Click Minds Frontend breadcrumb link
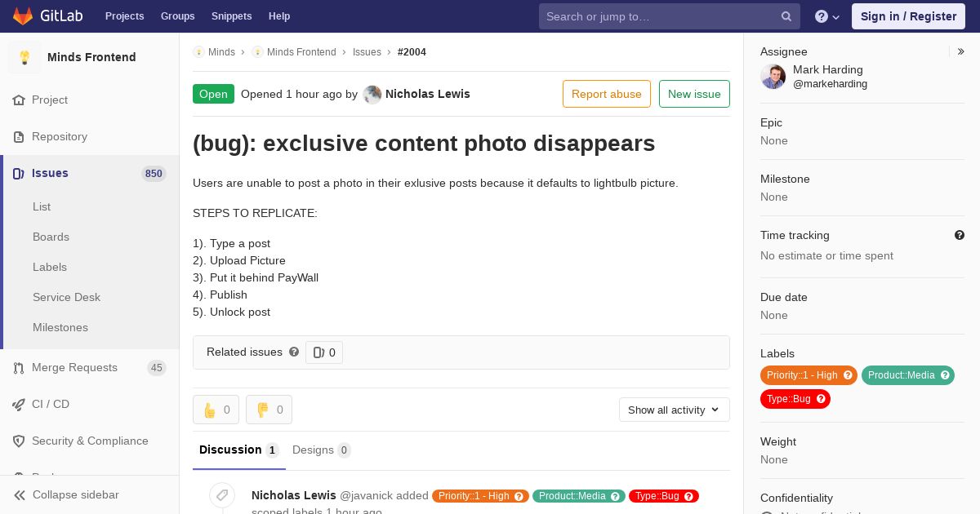This screenshot has height=514, width=980. coord(301,52)
